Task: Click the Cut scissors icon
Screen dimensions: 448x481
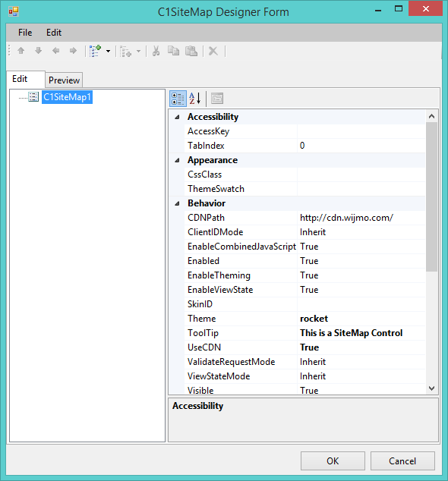Action: click(x=156, y=51)
